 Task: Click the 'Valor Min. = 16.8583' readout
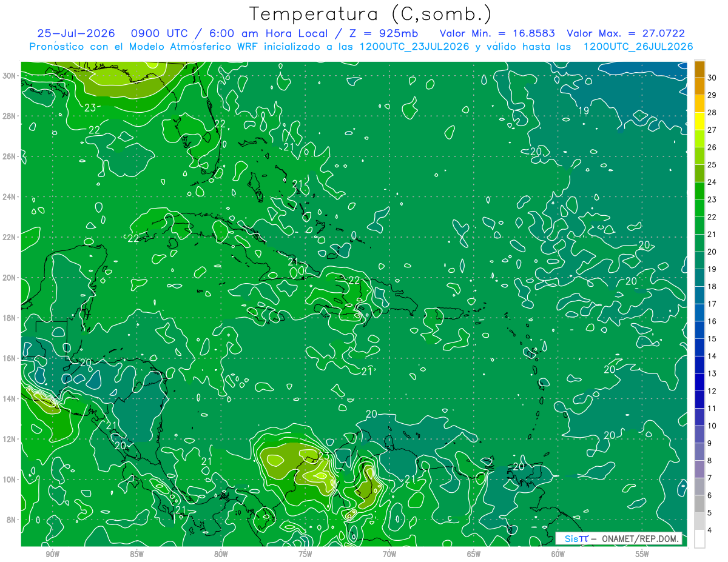[x=497, y=33]
